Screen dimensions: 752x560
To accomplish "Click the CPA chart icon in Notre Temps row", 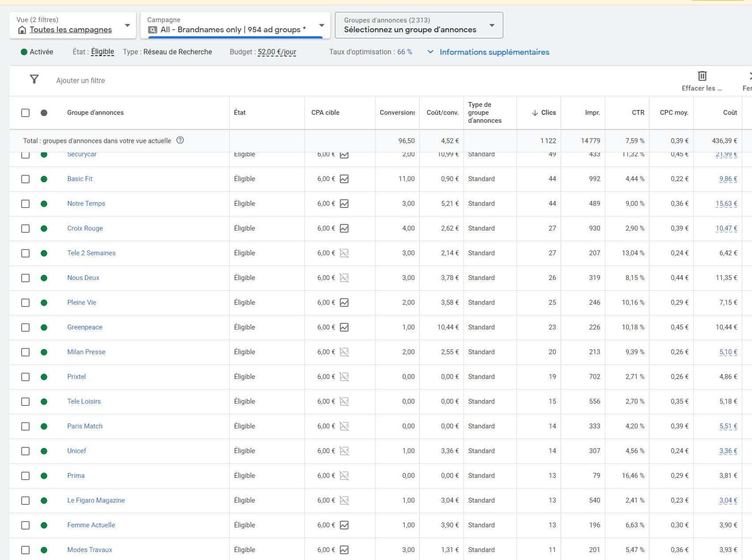I will click(x=344, y=204).
